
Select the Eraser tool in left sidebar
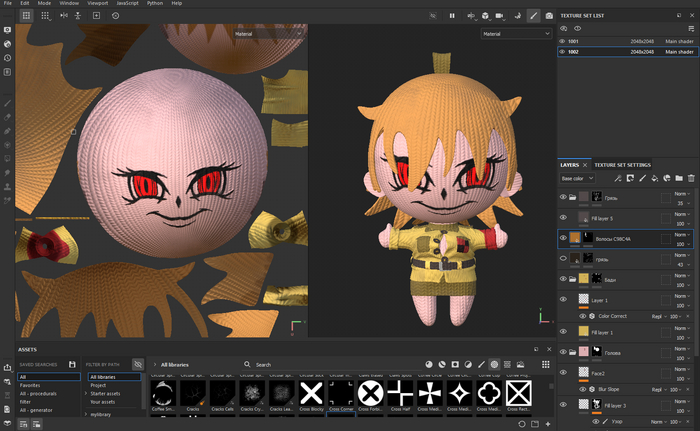tap(7, 117)
